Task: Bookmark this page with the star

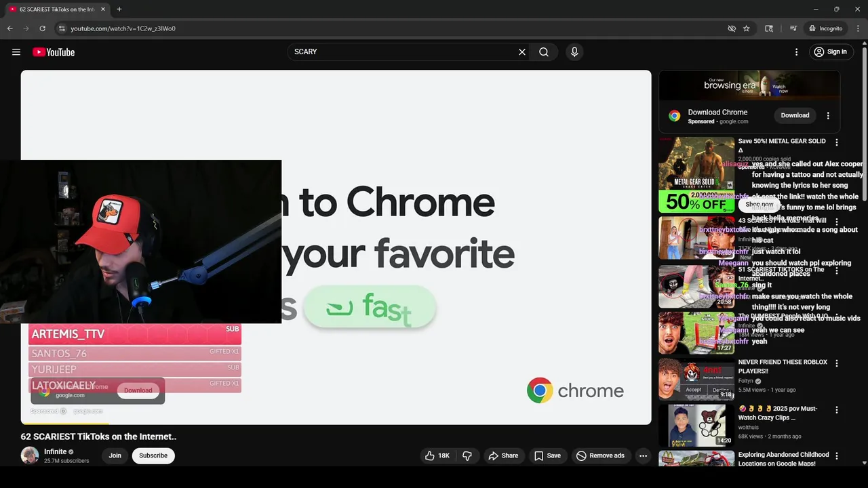Action: pos(747,28)
